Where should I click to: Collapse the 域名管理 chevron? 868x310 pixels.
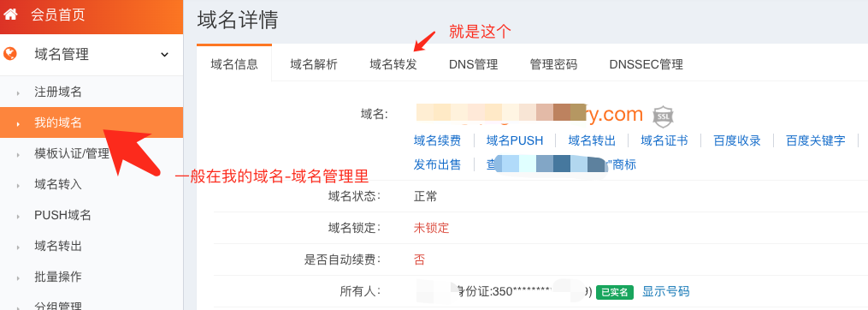tap(164, 54)
